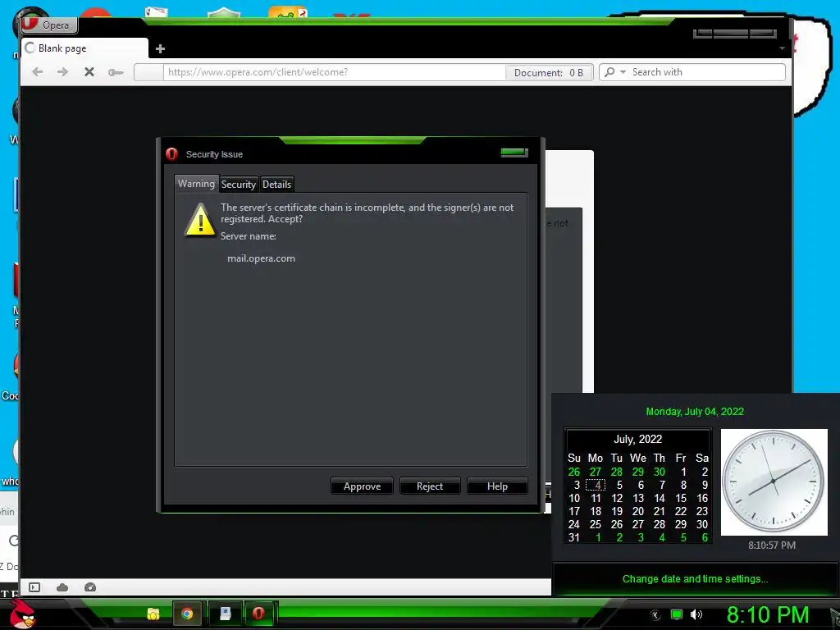Image resolution: width=840 pixels, height=630 pixels.
Task: Click the address bar site badge
Action: point(148,72)
